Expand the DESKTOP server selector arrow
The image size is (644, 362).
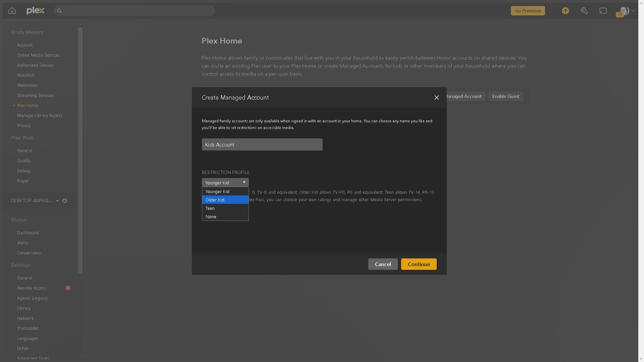tap(57, 201)
